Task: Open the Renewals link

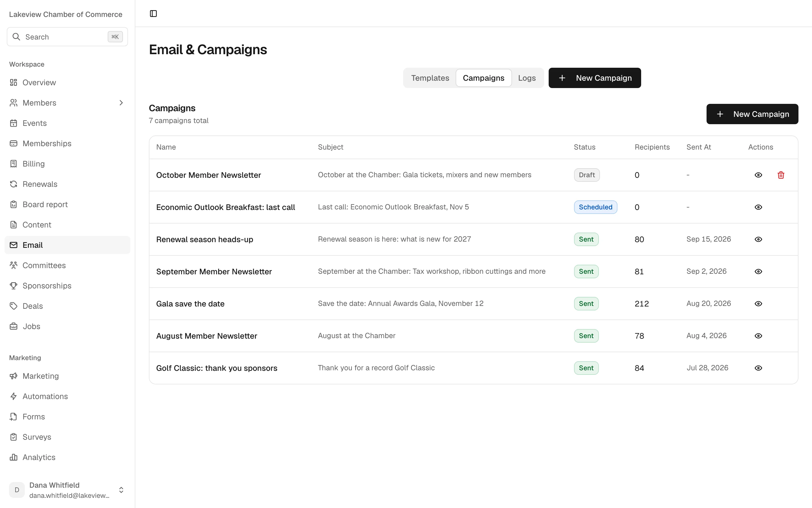Action: pos(67,184)
